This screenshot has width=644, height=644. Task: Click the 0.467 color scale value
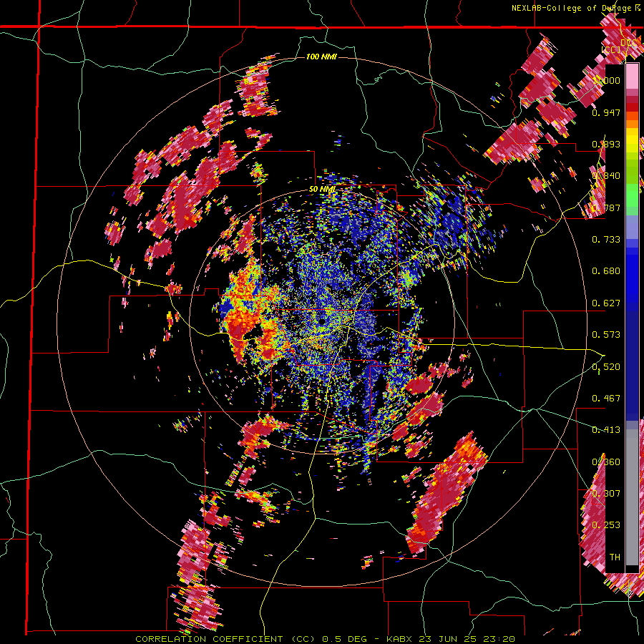click(606, 399)
